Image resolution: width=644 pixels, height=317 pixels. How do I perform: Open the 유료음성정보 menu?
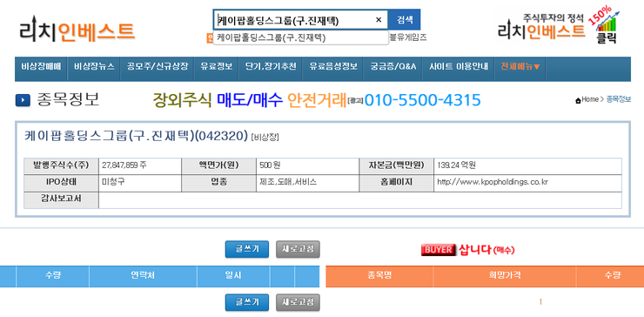(x=333, y=66)
